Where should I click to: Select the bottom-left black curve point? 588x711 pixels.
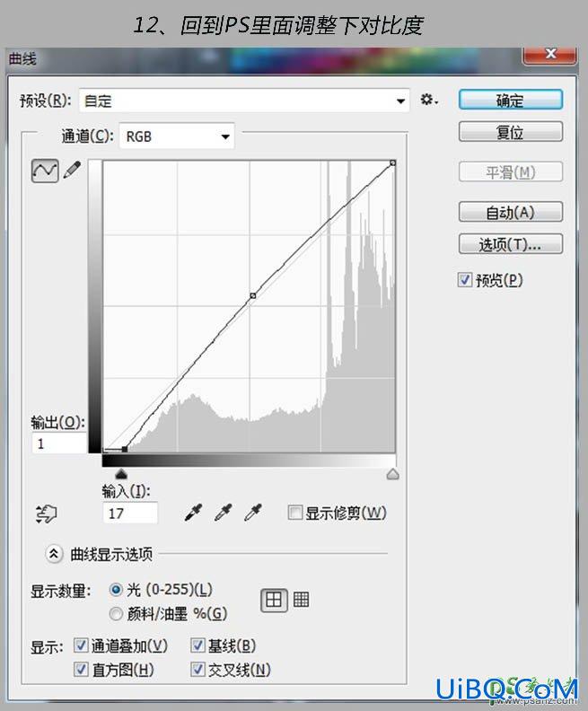coord(125,449)
